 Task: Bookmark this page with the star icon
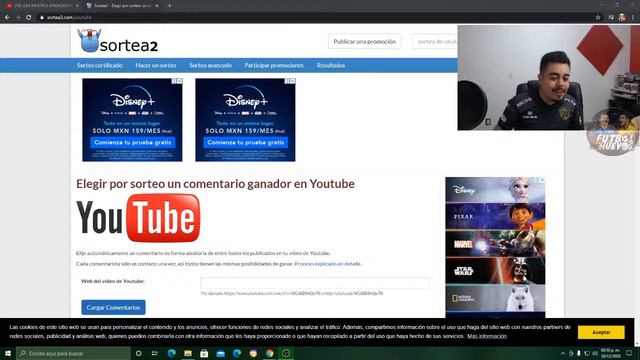pos(598,18)
